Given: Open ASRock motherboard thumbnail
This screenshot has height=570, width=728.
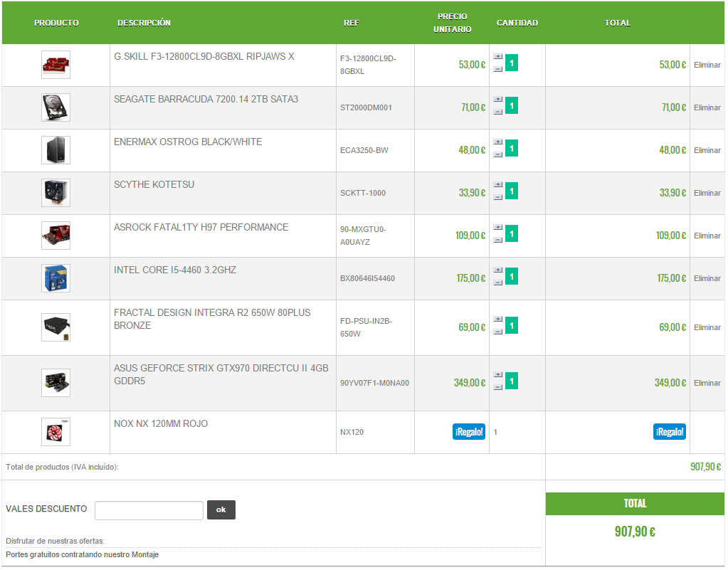Looking at the screenshot, I should click(56, 236).
